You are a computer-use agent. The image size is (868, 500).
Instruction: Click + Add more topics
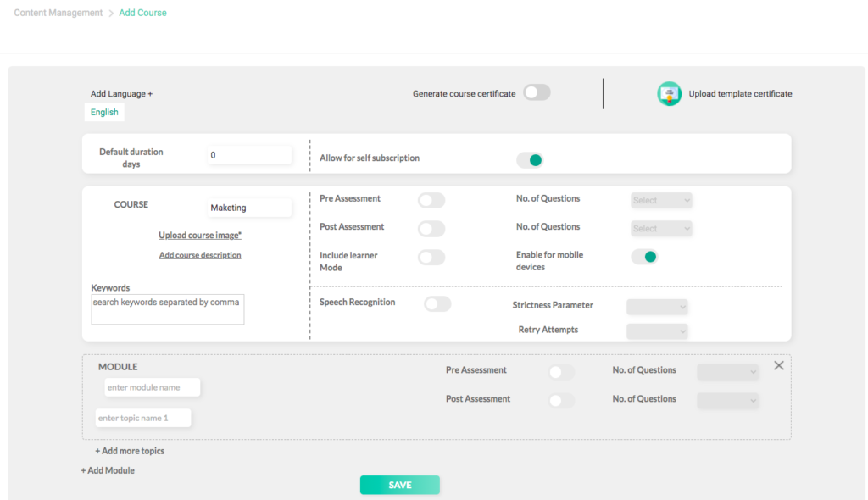(x=130, y=451)
